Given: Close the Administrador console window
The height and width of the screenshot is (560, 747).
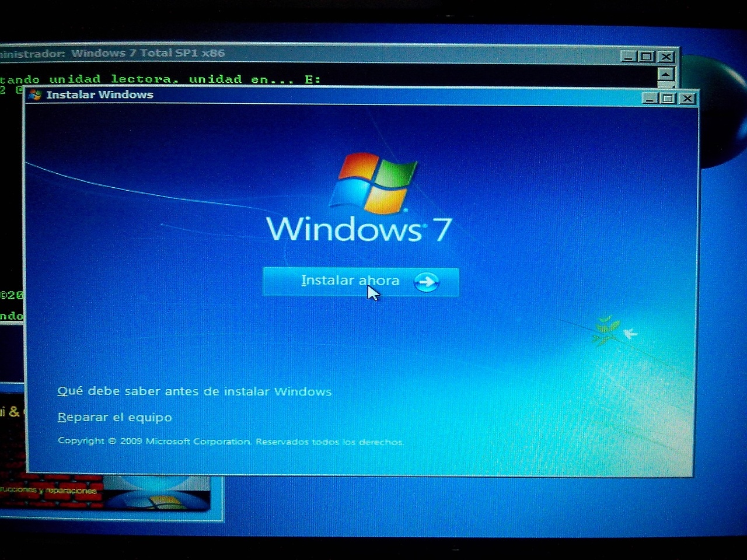Looking at the screenshot, I should [x=666, y=57].
